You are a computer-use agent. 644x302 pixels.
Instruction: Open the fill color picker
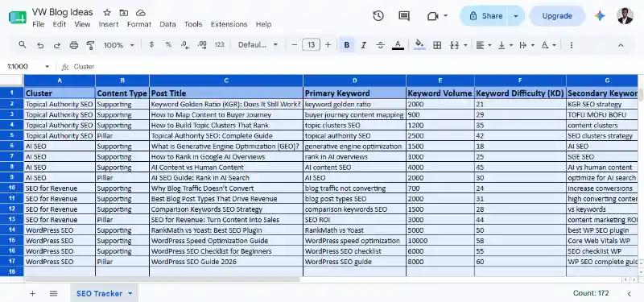tap(419, 45)
